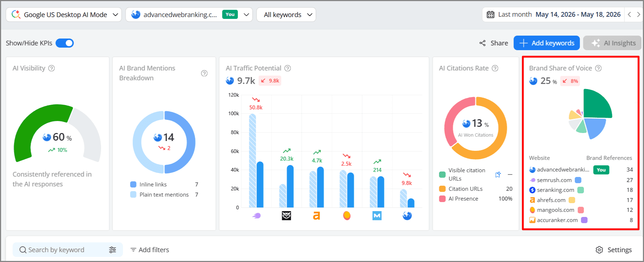Click the 9.8k decrease badge next to 9.7k
Viewport: 644px width, 262px height.
click(270, 81)
